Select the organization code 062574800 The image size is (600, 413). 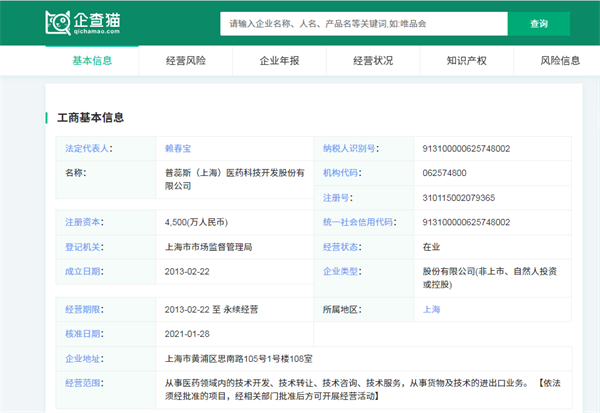point(444,173)
